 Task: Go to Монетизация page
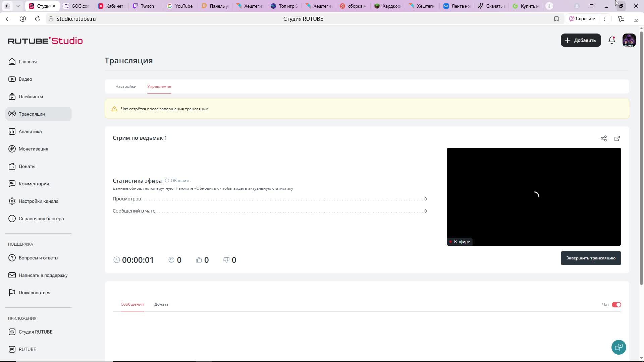tap(33, 149)
